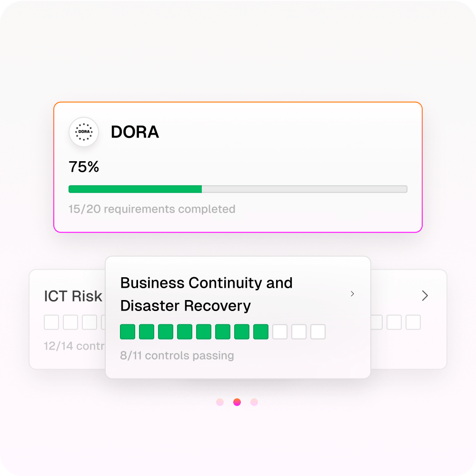Click the 8/11 controls passing label
This screenshot has width=476, height=476.
177,356
